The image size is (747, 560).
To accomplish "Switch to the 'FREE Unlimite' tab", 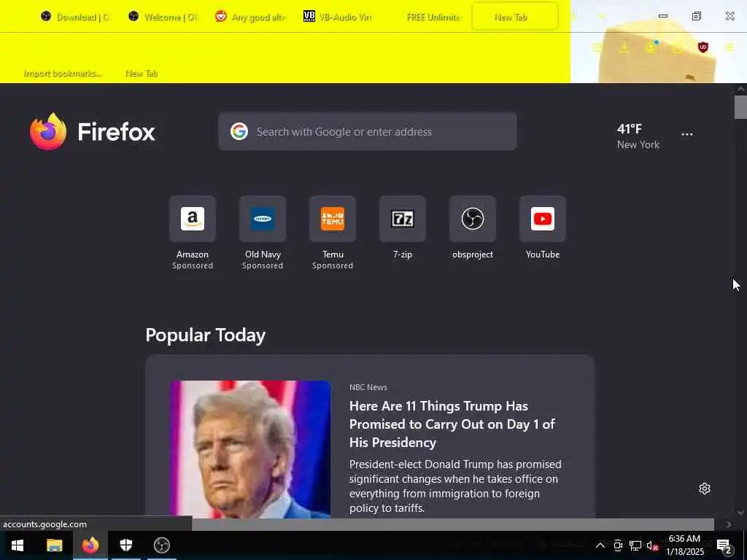I will pos(427,17).
